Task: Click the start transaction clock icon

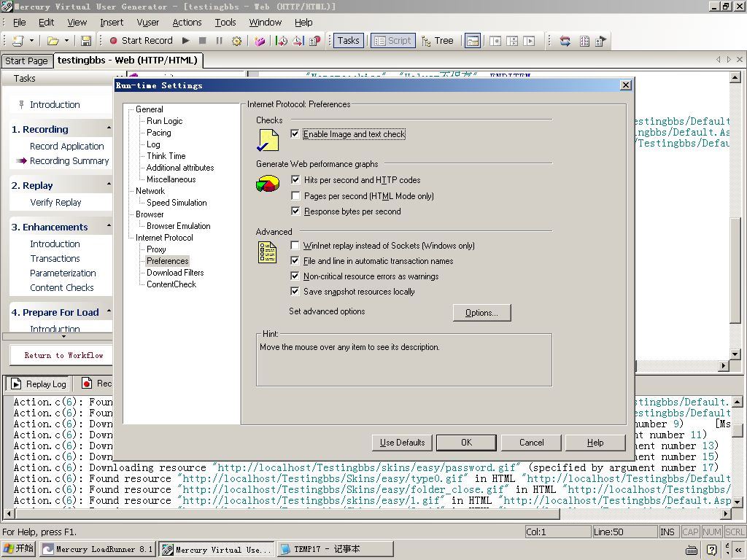Action: (281, 41)
